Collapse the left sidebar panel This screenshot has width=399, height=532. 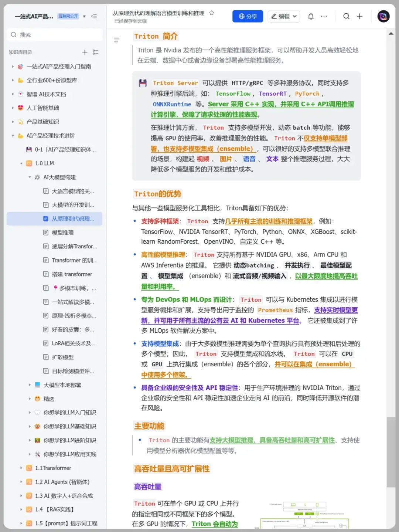94,16
